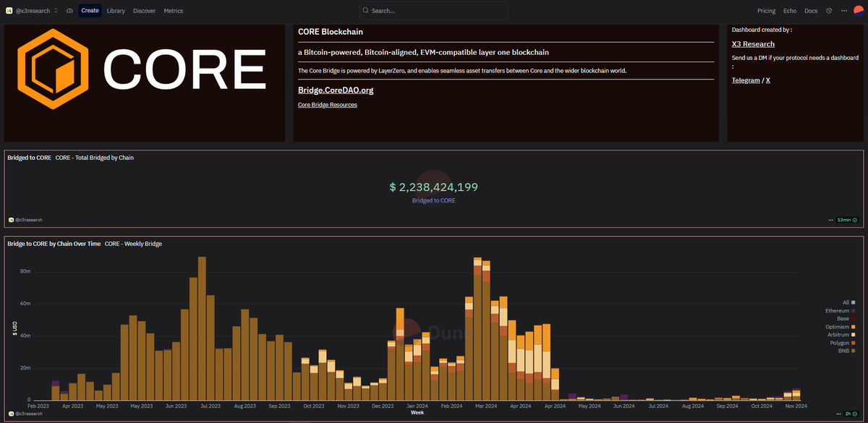Image resolution: width=868 pixels, height=423 pixels.
Task: Click the Mar 2024 x-axis label
Action: (x=486, y=406)
